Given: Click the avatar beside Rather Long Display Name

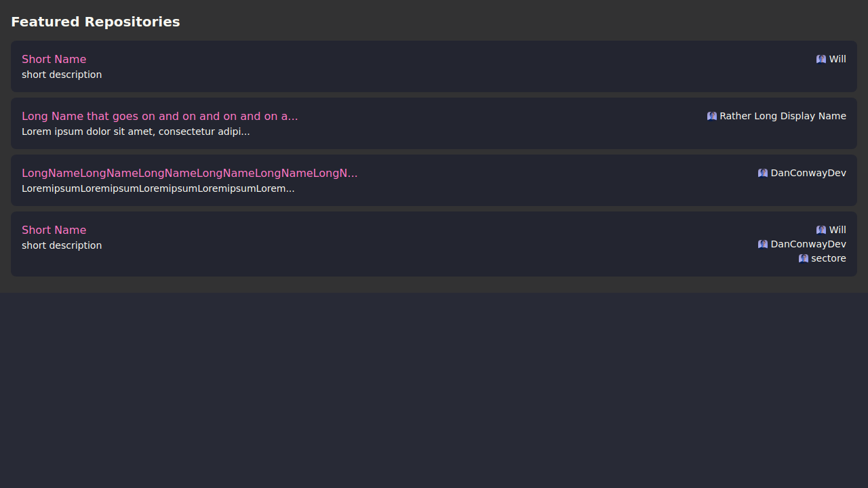Looking at the screenshot, I should tap(711, 116).
